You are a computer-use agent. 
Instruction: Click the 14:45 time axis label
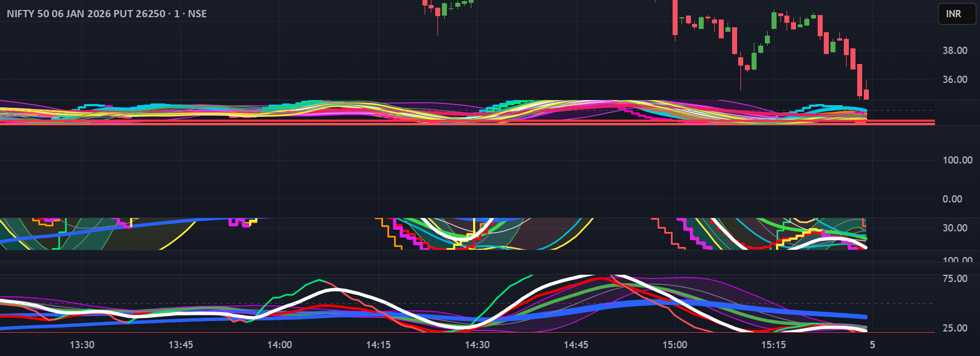point(576,345)
